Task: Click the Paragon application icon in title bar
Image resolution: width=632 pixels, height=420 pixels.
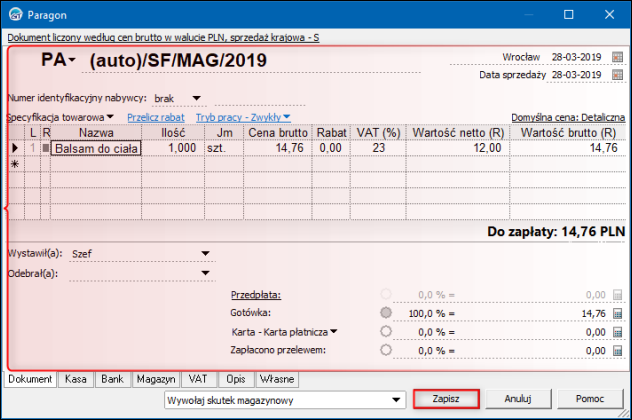Action: pos(16,15)
